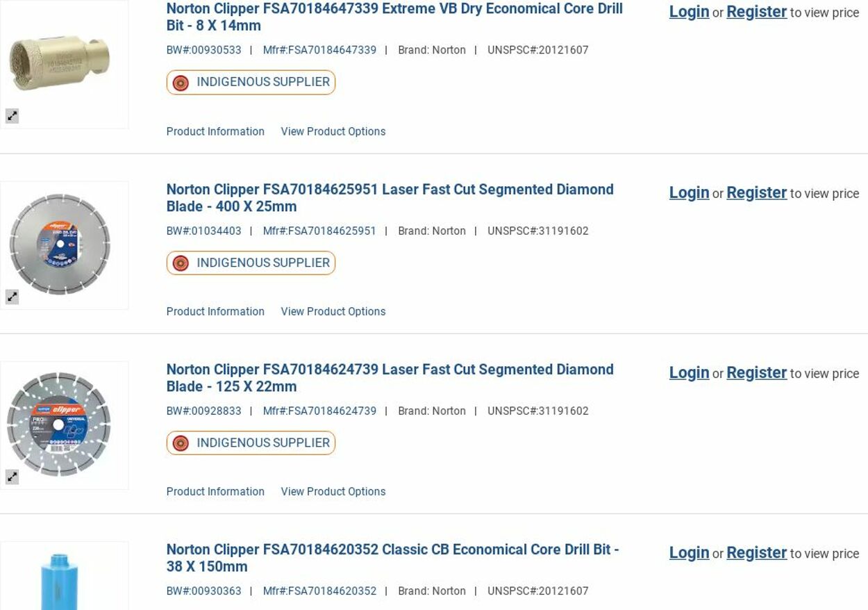Click Login for the 8 X 14mm drill bit price

689,12
